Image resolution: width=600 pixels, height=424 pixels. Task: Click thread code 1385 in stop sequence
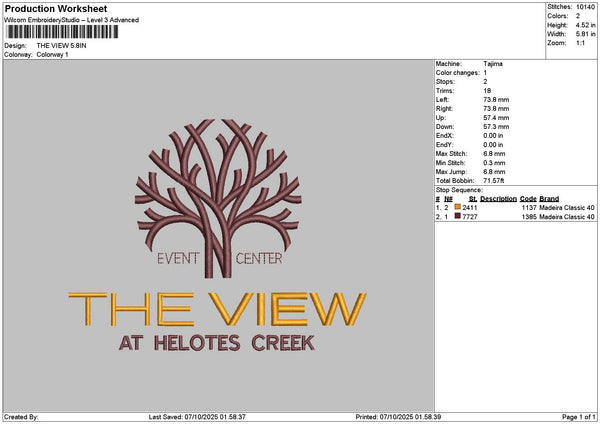point(529,217)
